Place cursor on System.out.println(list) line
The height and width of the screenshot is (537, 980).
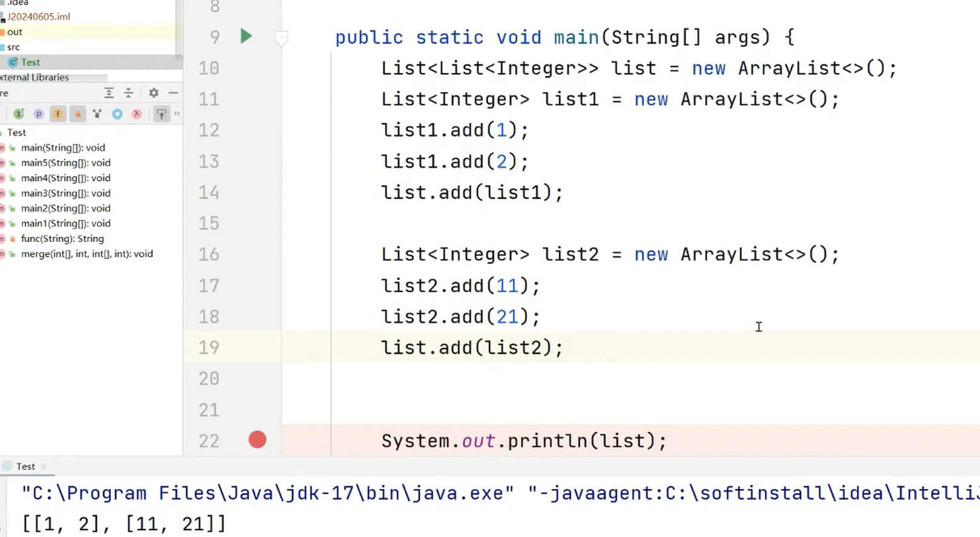tap(524, 441)
